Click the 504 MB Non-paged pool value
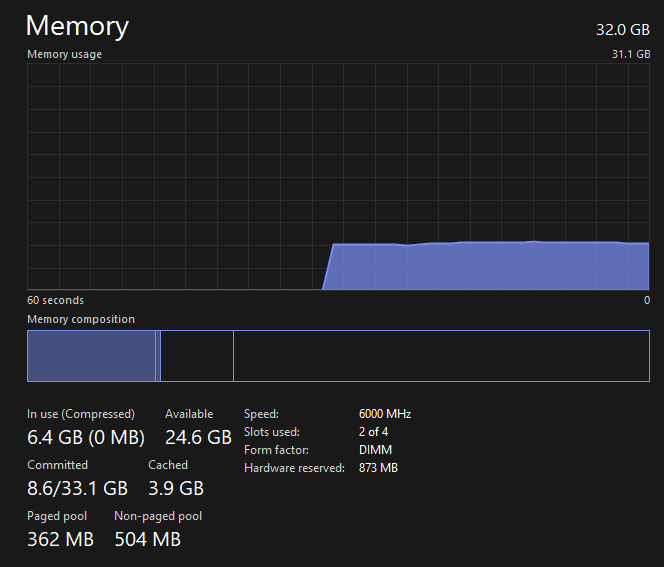 click(x=148, y=539)
